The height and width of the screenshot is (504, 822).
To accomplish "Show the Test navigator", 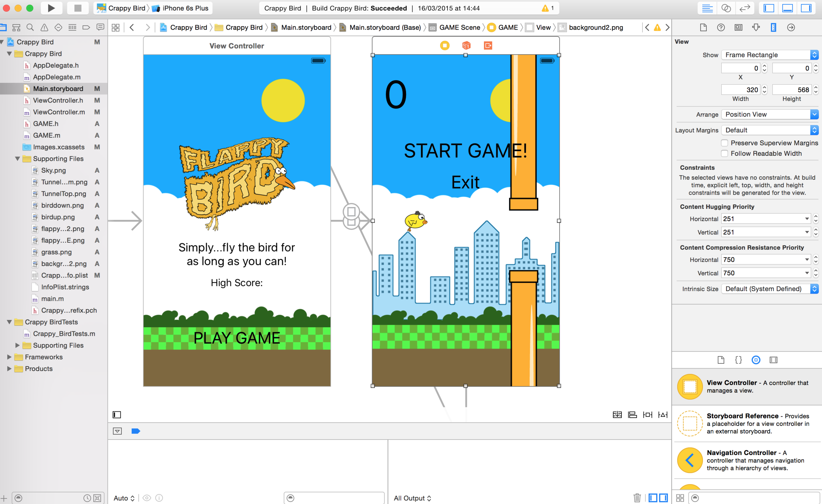I will (58, 27).
